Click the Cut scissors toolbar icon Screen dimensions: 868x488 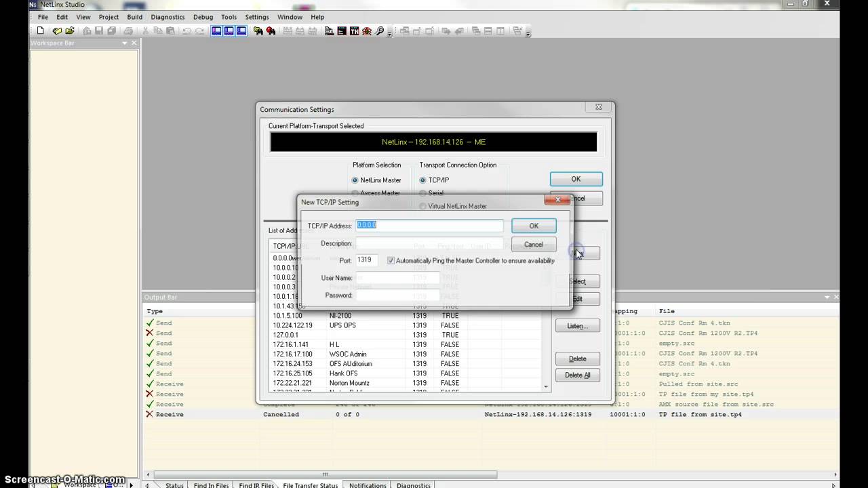146,30
